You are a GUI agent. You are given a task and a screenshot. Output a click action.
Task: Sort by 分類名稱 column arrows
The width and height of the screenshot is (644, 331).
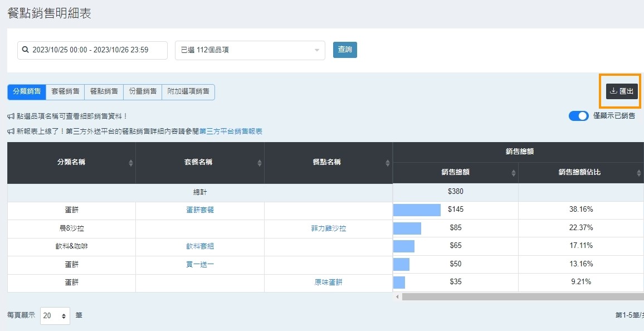tap(131, 163)
